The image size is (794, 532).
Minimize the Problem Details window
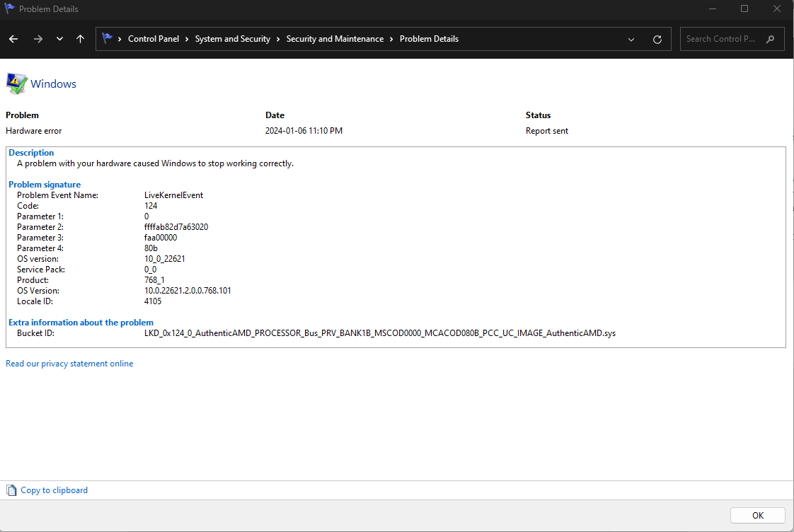point(713,8)
